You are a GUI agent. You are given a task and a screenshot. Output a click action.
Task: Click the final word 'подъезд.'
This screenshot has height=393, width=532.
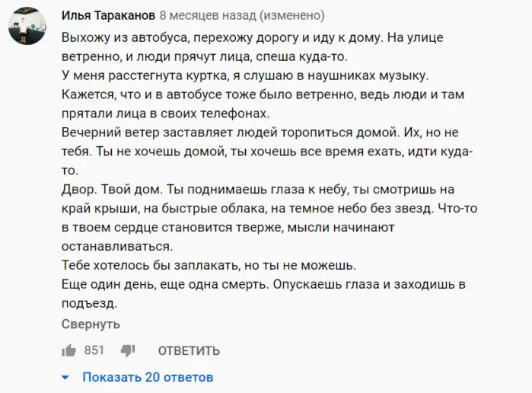point(89,303)
